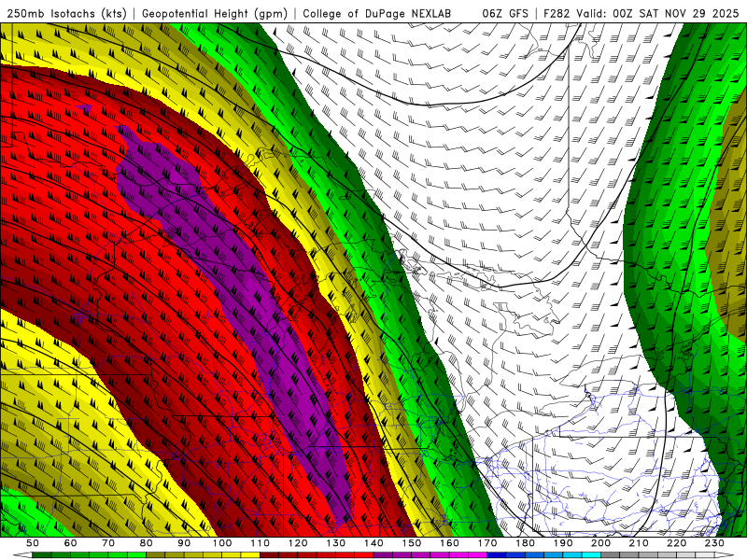The height and width of the screenshot is (560, 747).
Task: Select the darkest blue swatch in the color bar
Action: [497, 555]
